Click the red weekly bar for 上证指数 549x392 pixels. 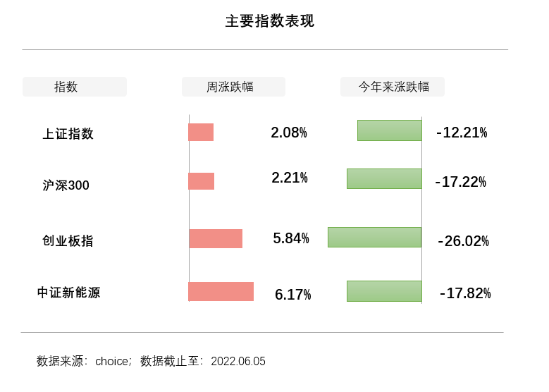[201, 132]
